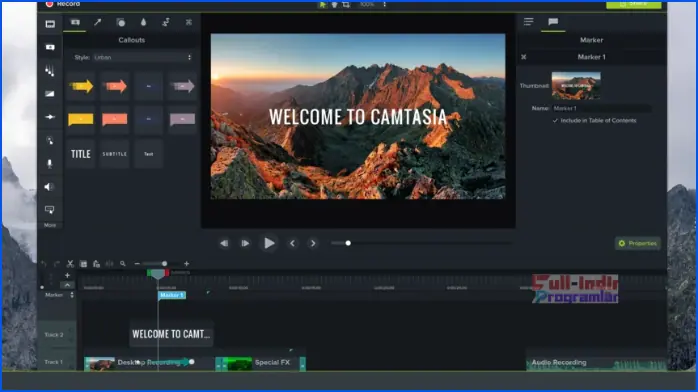Open the Marker track type dropdown
The width and height of the screenshot is (698, 392).
(x=72, y=295)
